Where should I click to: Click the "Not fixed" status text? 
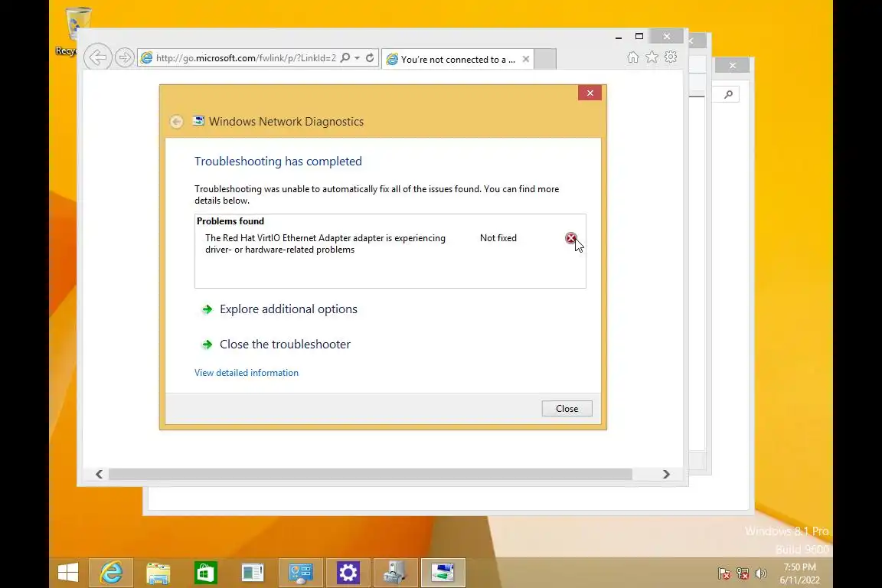pyautogui.click(x=498, y=238)
